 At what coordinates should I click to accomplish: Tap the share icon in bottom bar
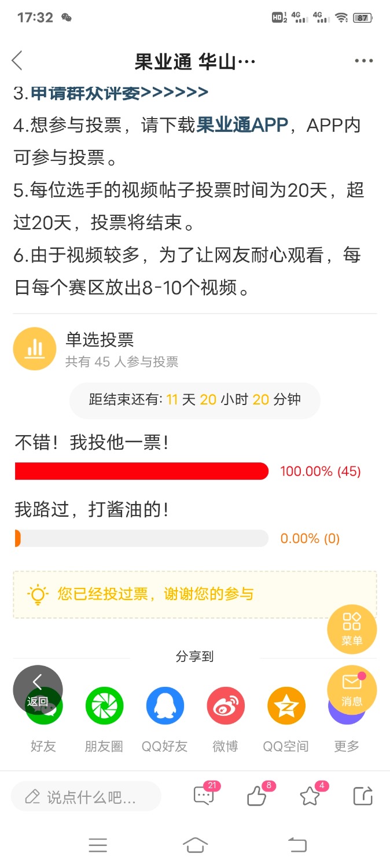coord(363,796)
